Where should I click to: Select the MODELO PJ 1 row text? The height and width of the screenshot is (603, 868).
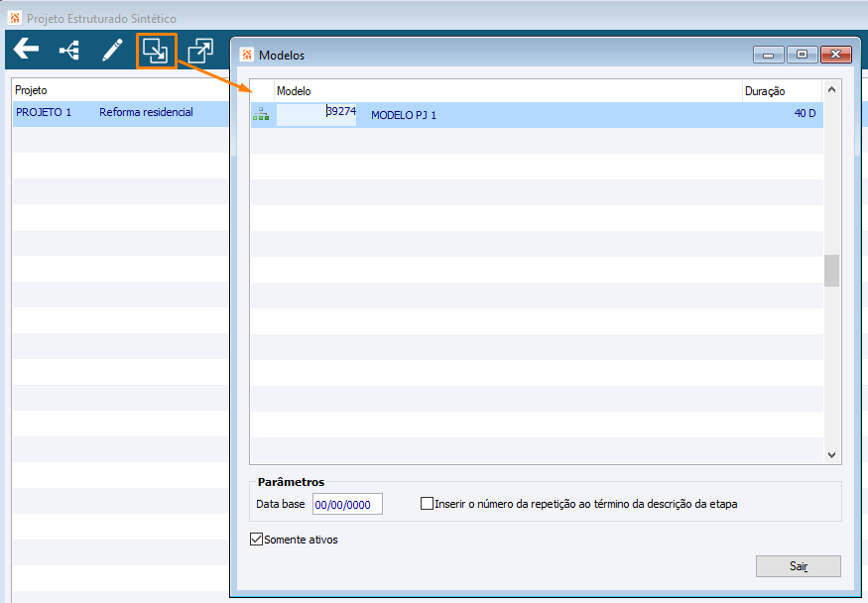click(404, 115)
